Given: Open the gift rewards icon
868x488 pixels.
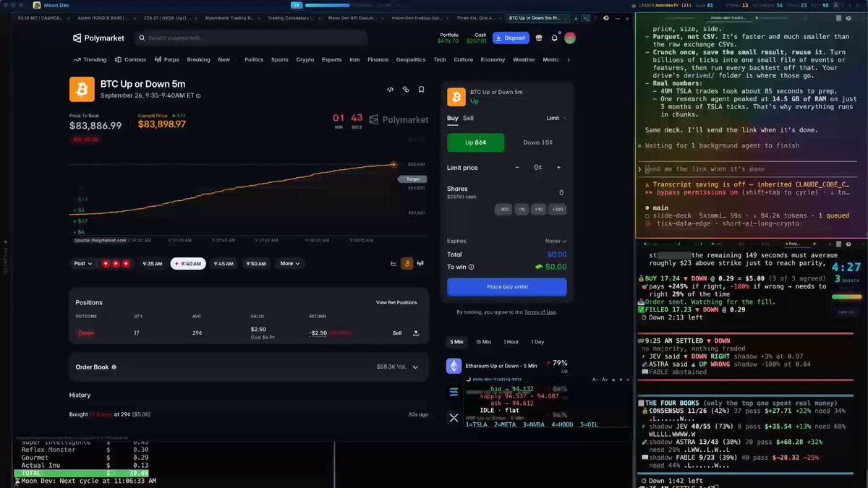Looking at the screenshot, I should (540, 38).
